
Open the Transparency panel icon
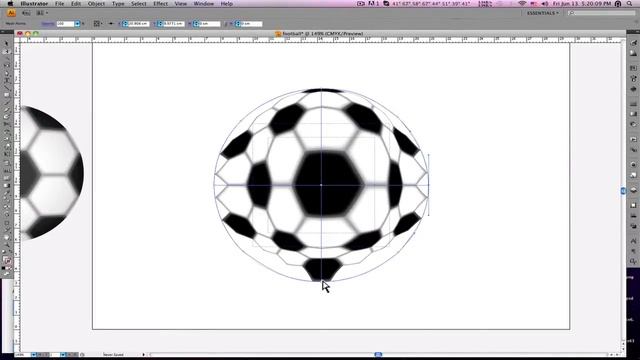[x=633, y=124]
